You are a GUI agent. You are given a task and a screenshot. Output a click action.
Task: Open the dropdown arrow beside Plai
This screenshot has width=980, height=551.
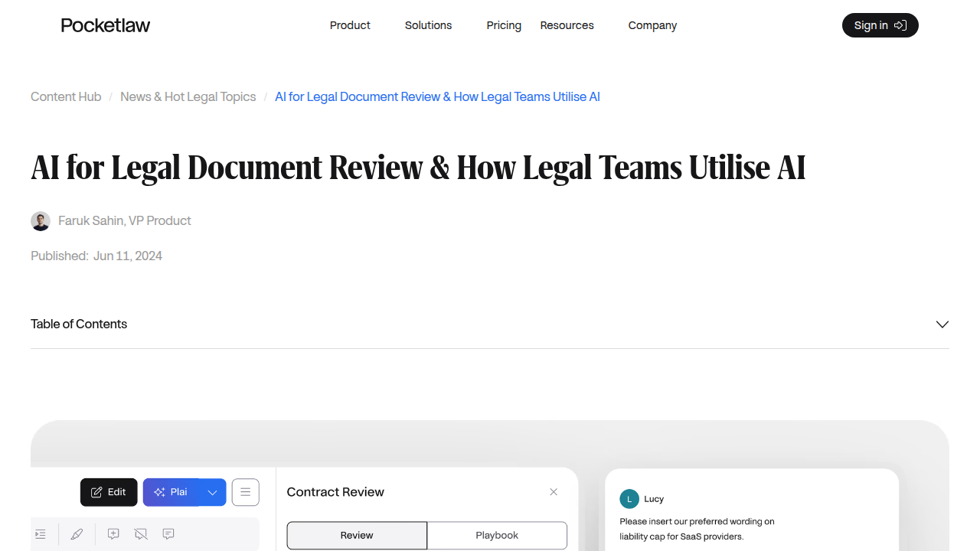pyautogui.click(x=213, y=492)
